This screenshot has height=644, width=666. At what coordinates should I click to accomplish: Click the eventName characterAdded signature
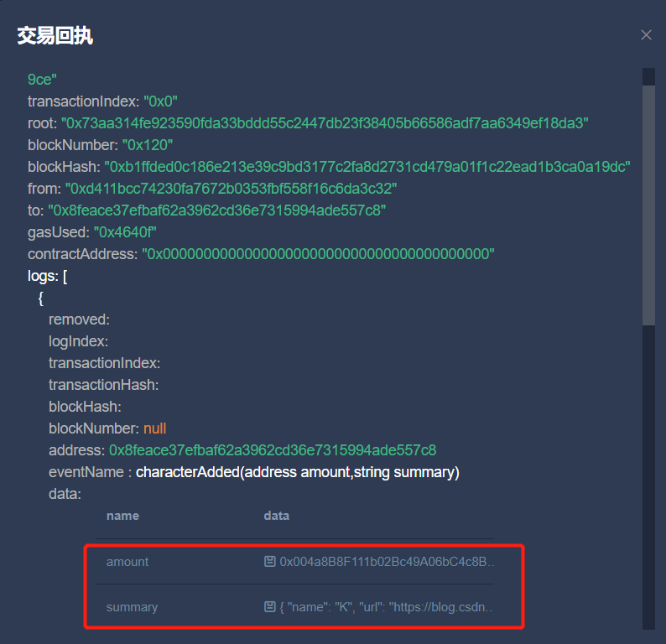coord(298,472)
